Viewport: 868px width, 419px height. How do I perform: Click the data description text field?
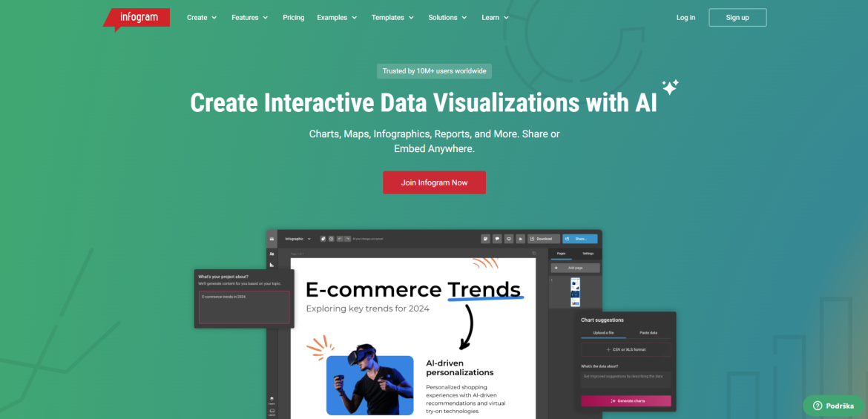tap(626, 379)
